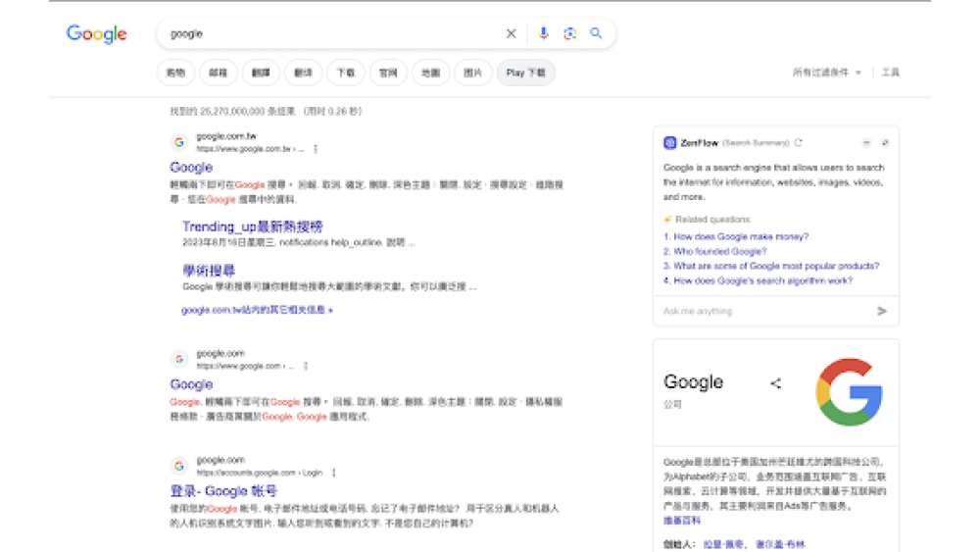The image size is (980, 552).
Task: Click the Google knowledge panel title
Action: pyautogui.click(x=693, y=382)
